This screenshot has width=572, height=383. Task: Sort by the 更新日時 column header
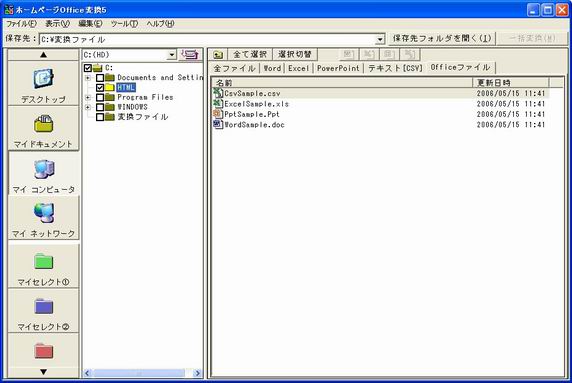(510, 82)
